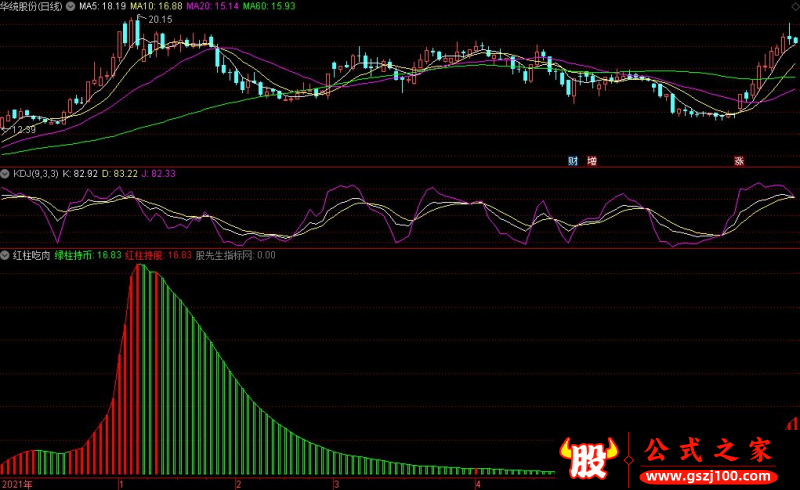The image size is (800, 490).
Task: Click month 1 on the time axis
Action: pyautogui.click(x=121, y=484)
